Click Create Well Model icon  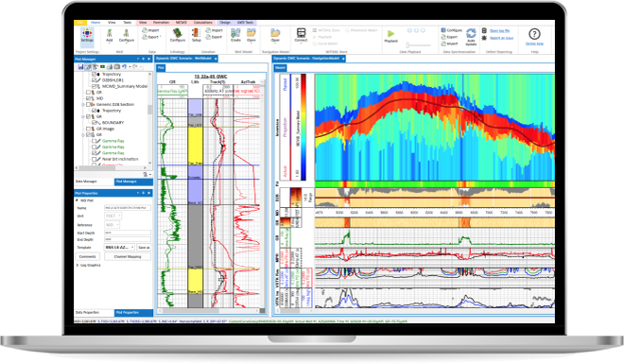click(235, 35)
